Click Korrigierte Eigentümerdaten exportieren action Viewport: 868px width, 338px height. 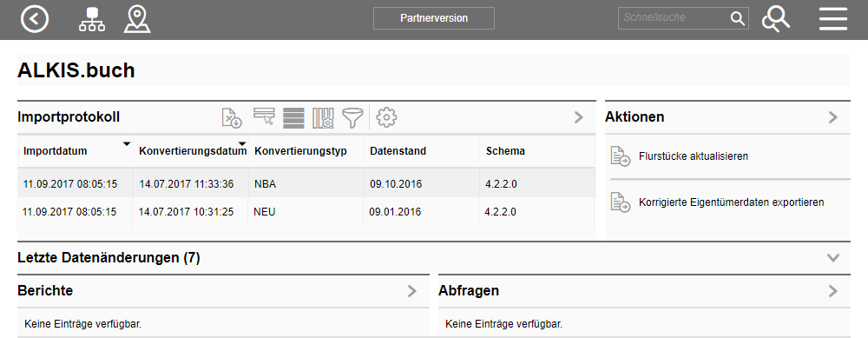(x=731, y=202)
